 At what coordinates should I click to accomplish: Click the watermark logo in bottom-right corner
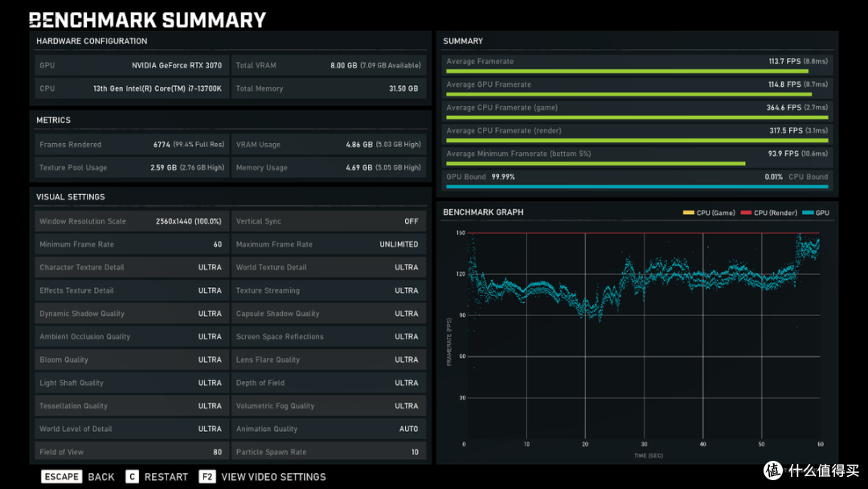[x=772, y=470]
